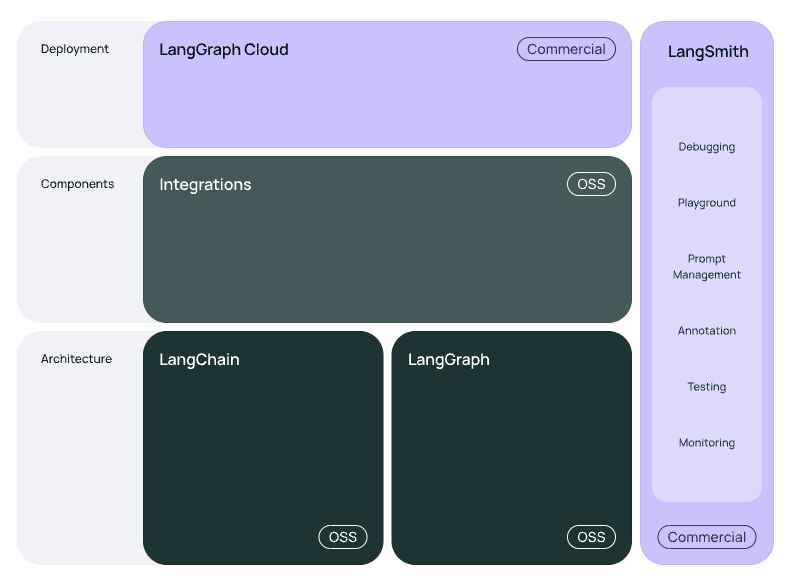Open Playground in the LangSmith list
This screenshot has width=796, height=582.
click(x=706, y=203)
